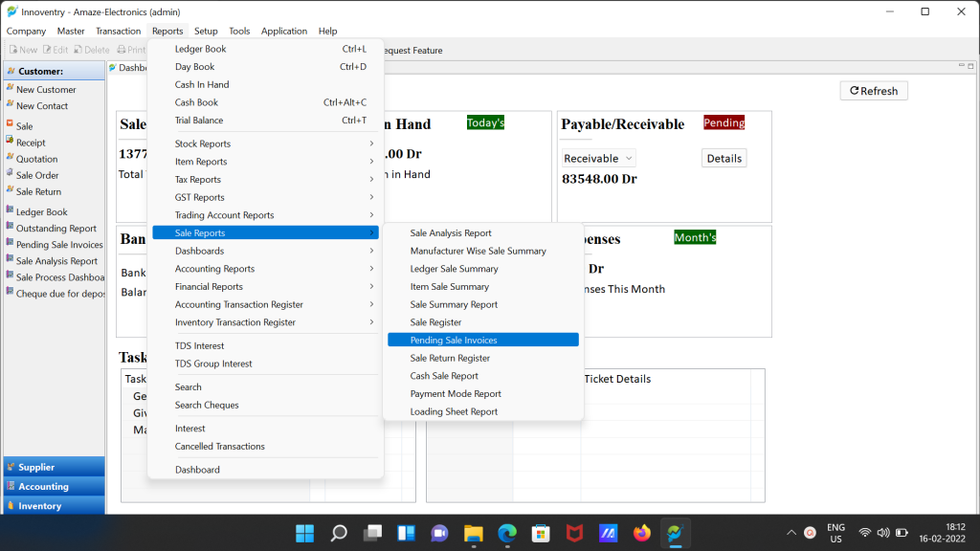Open clock and date in system tray

pyautogui.click(x=942, y=533)
